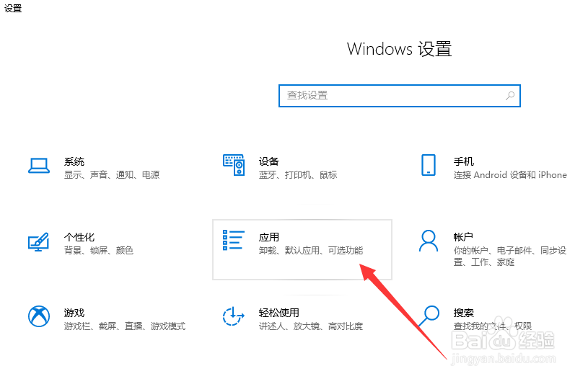
Task: Click the System laptop icon
Action: (x=39, y=166)
